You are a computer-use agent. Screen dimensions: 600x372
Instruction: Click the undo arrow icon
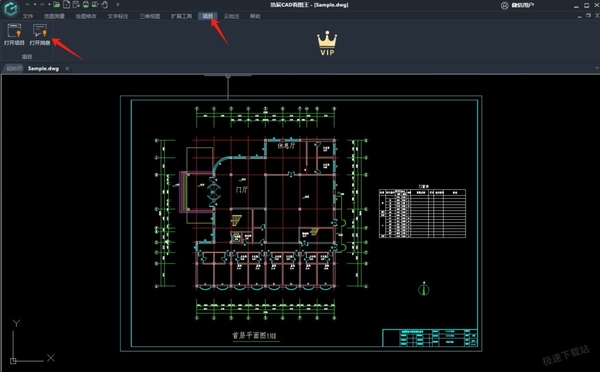click(28, 4)
